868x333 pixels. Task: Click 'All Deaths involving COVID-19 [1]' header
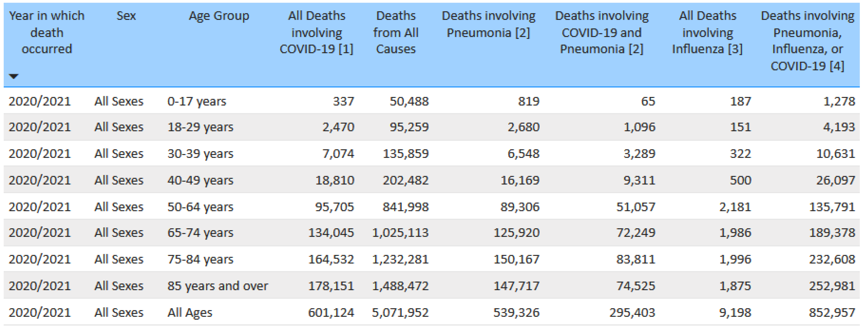pyautogui.click(x=316, y=33)
